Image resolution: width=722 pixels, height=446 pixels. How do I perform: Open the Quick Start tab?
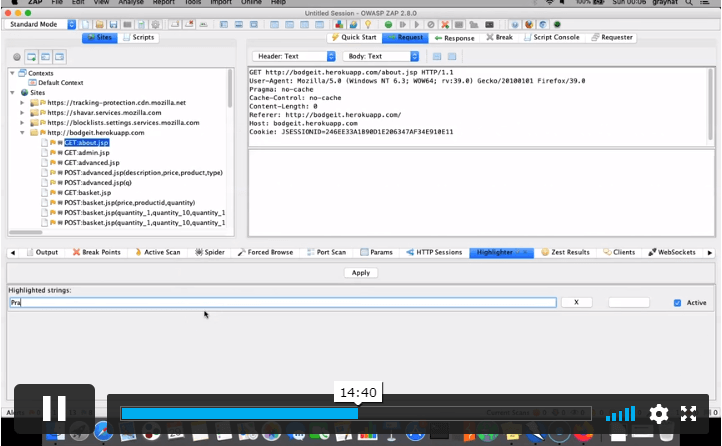point(354,37)
